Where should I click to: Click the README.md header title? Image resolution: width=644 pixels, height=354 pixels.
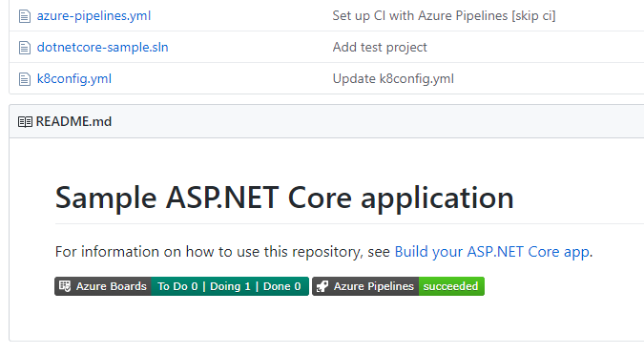tap(73, 121)
